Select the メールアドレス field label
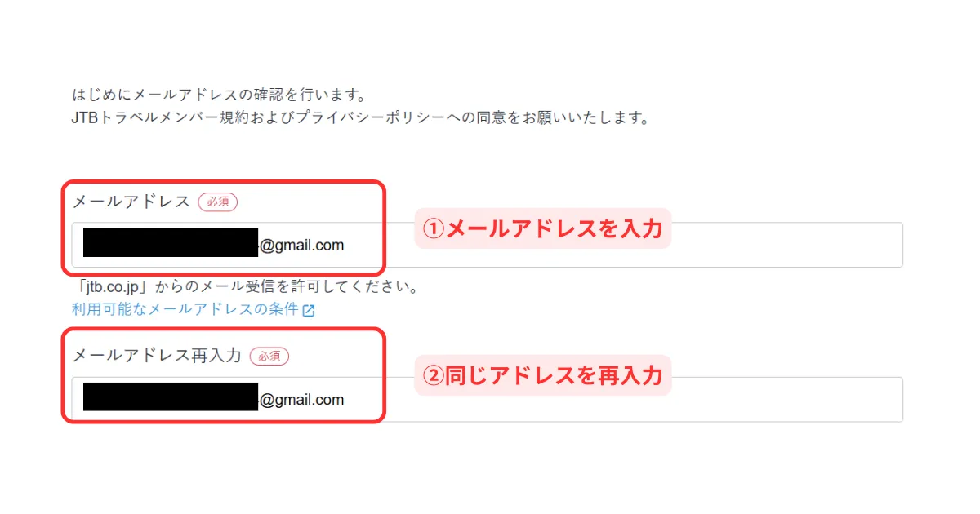The width and height of the screenshot is (980, 514). [x=131, y=202]
